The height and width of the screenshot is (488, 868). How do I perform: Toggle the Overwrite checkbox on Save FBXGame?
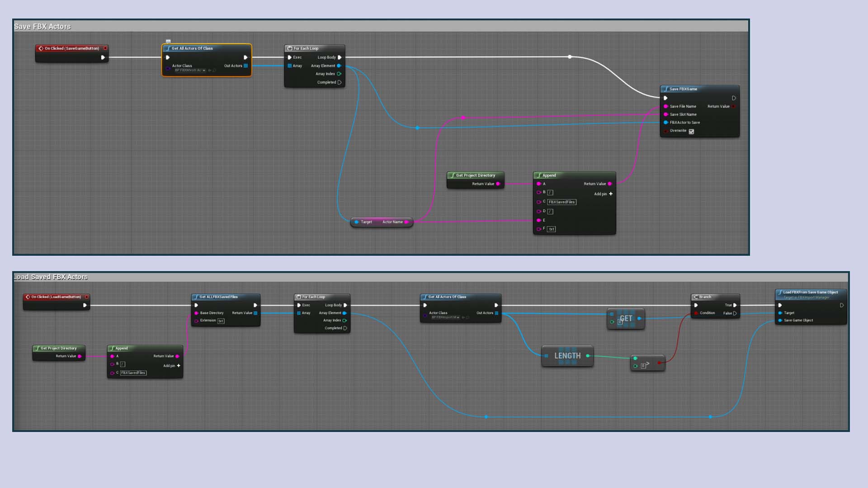click(691, 131)
